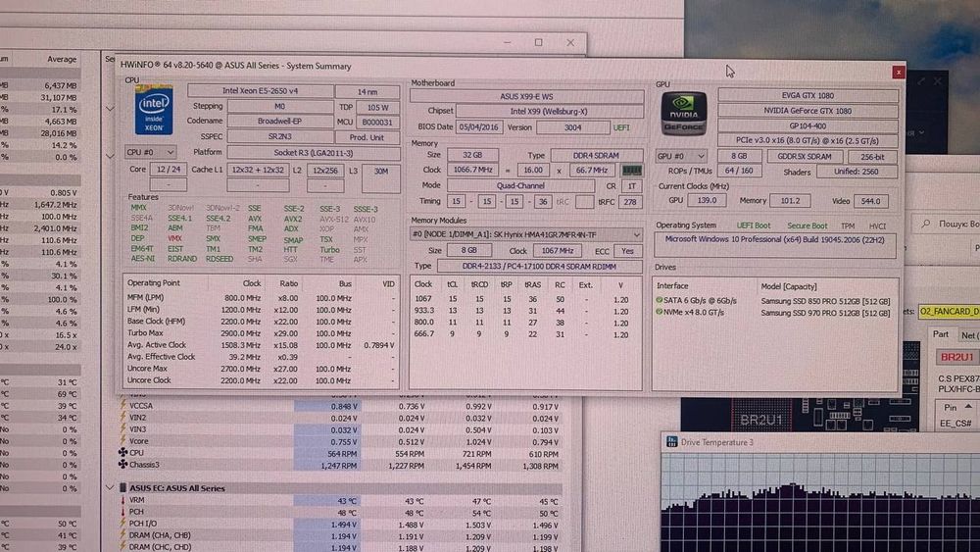Click the Intel X99 (Wellsburg-X) chipset field
The image size is (980, 552).
tap(549, 111)
